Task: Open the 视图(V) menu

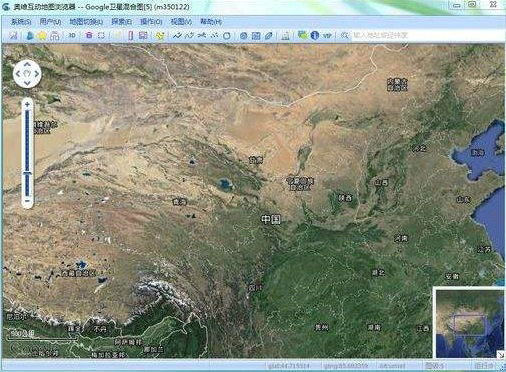Action: click(181, 22)
